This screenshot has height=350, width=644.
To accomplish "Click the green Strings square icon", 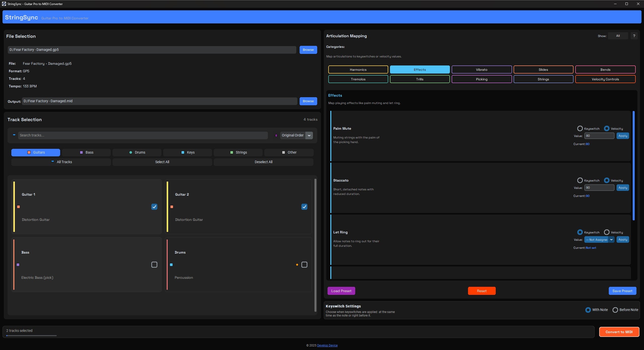I will (x=232, y=152).
